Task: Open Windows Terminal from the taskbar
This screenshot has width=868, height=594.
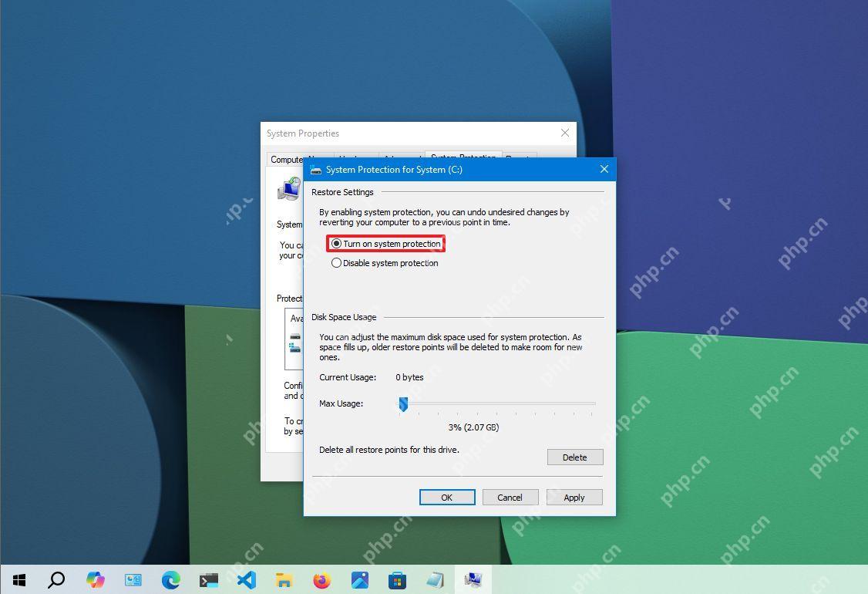Action: coord(209,580)
